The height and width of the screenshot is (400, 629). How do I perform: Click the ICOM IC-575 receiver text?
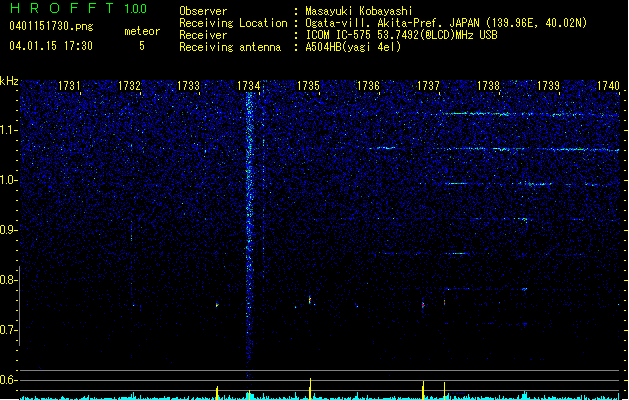point(401,35)
